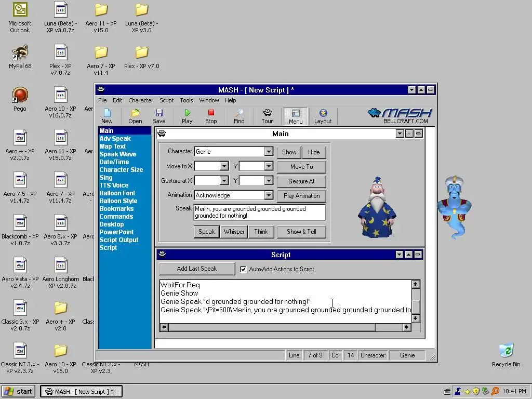Open the Edit menu
The height and width of the screenshot is (399, 532).
(117, 100)
